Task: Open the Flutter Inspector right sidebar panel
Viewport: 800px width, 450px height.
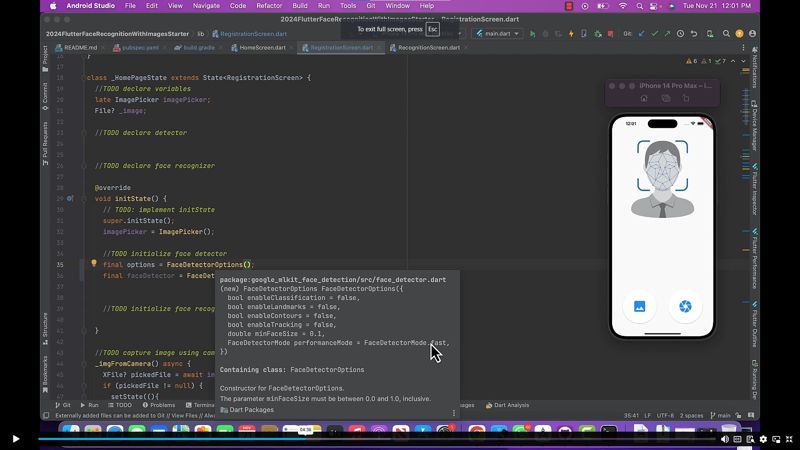Action: [x=754, y=189]
